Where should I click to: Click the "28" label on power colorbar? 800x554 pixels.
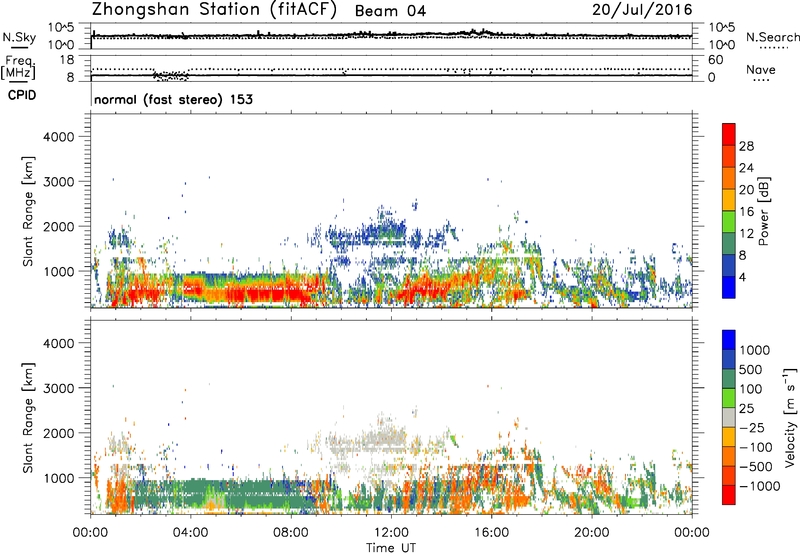pyautogui.click(x=746, y=146)
